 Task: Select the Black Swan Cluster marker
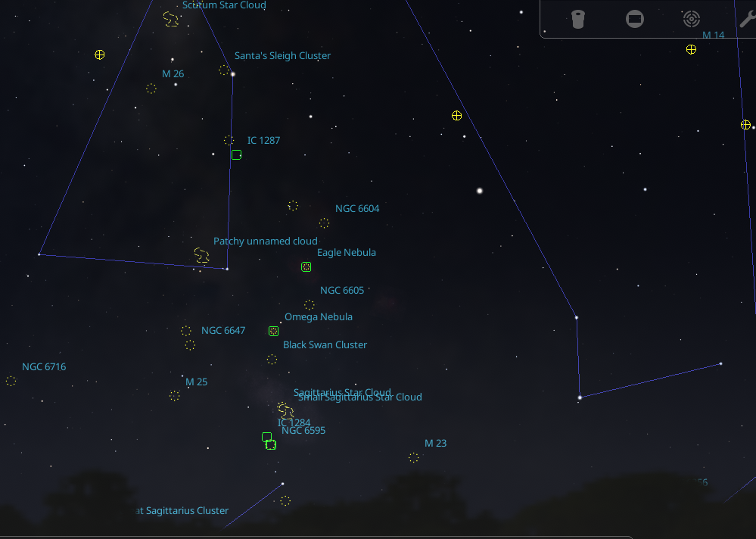coord(272,359)
